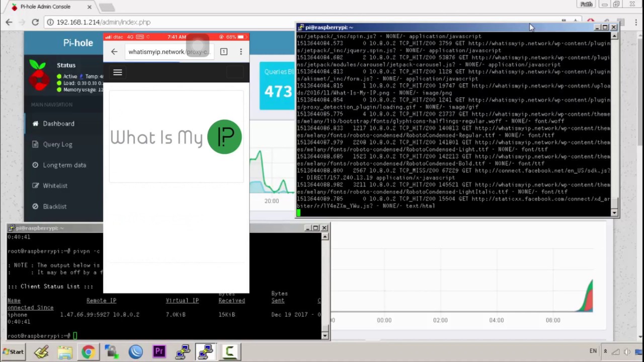Click the 'pivpn -c' command text
This screenshot has height=362, width=644.
[x=86, y=251]
